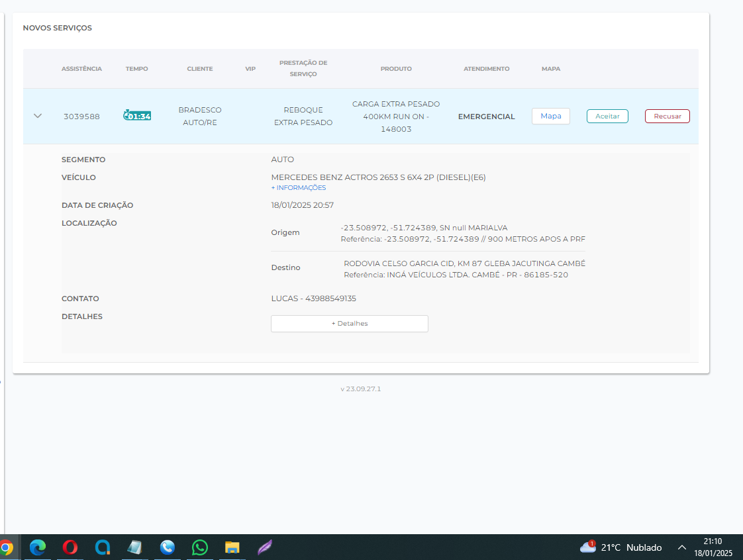Show hidden system tray icons
Screen dimensions: 743x560
[x=681, y=547]
